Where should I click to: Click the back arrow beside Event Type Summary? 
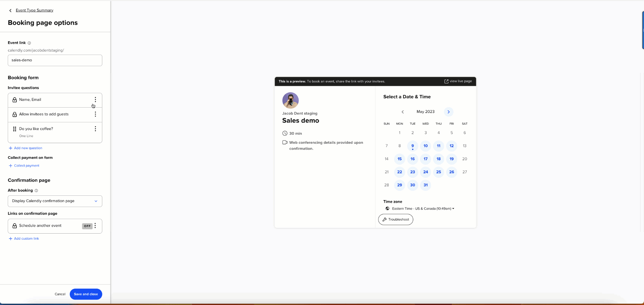[10, 10]
